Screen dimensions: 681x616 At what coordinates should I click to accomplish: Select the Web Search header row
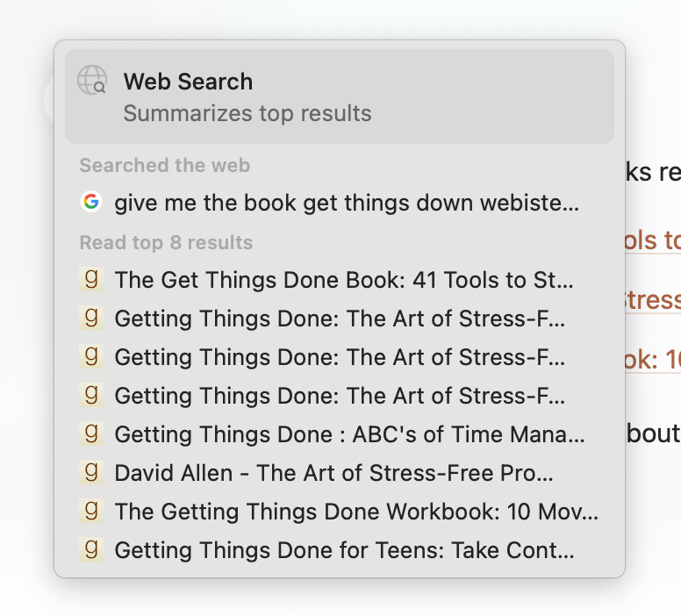tap(340, 96)
